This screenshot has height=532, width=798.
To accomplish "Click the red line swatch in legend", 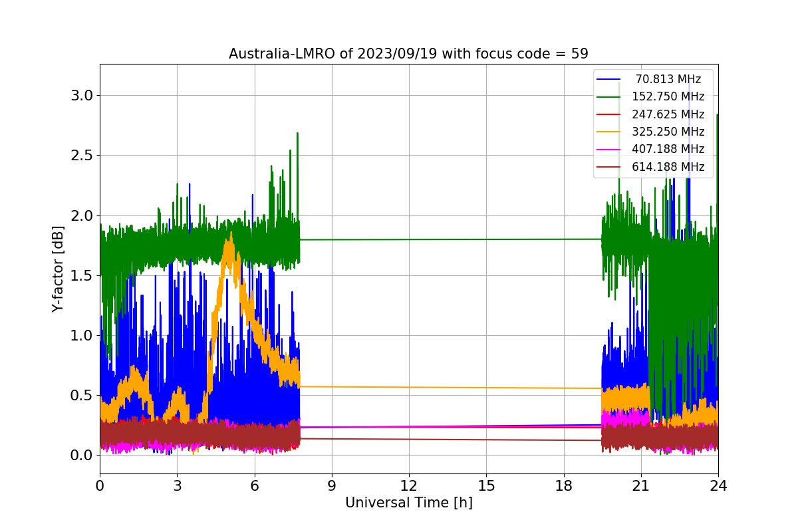I will coord(609,114).
